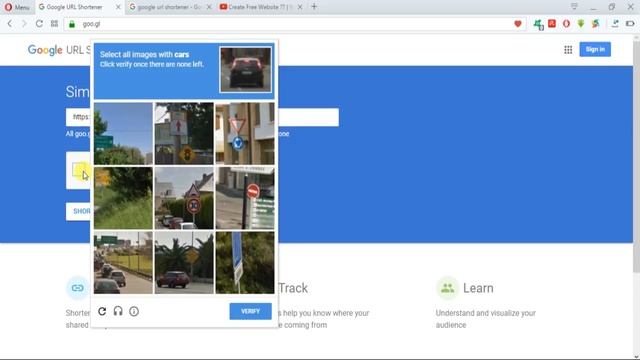The height and width of the screenshot is (360, 640).
Task: Click the colorful pinwheel extension icon
Action: point(596,24)
